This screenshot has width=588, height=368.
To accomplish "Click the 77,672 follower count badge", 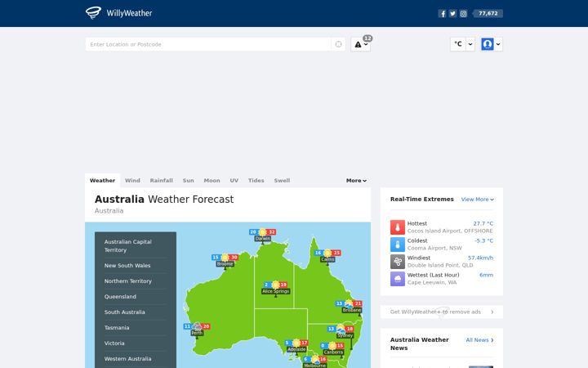I will 488,14.
